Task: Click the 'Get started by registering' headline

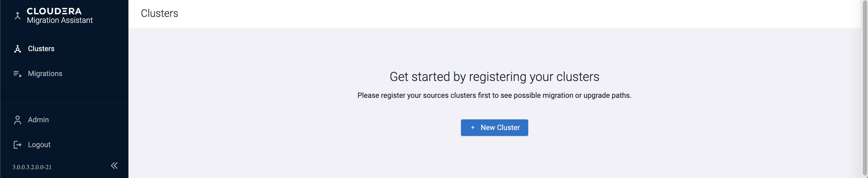Action: point(494,77)
